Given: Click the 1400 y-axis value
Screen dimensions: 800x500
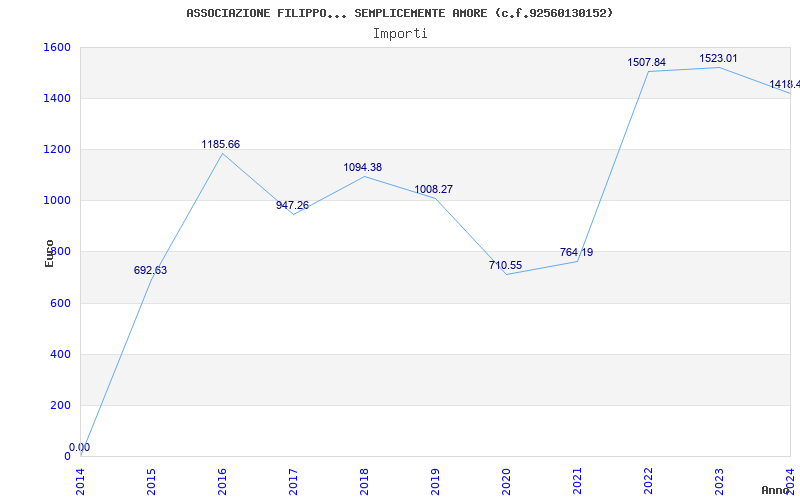Looking at the screenshot, I should coord(58,98).
